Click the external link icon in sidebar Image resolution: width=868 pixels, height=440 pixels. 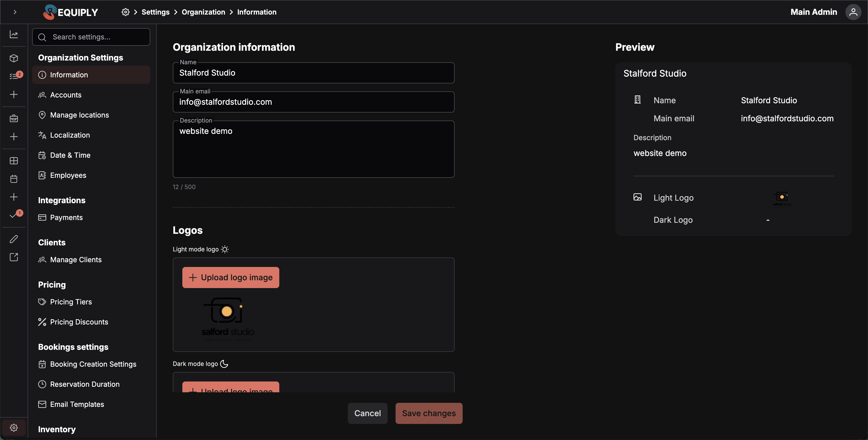[14, 257]
